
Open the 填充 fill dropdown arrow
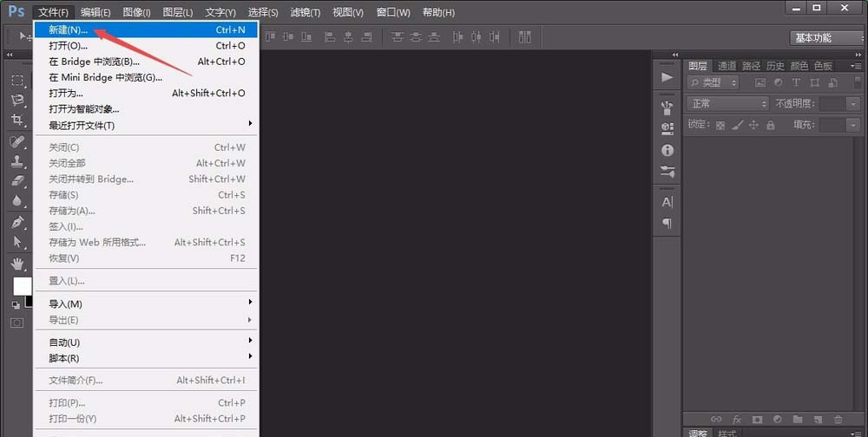[x=853, y=125]
